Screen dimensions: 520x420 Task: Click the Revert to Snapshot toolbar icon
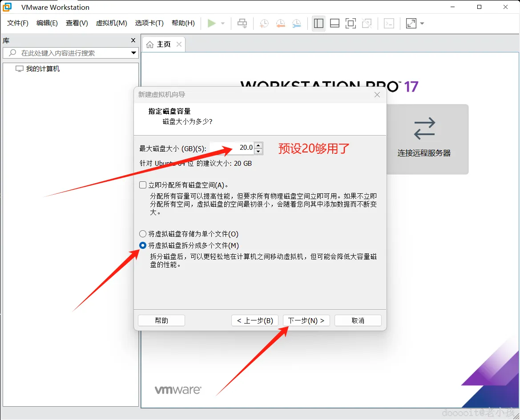pos(281,23)
